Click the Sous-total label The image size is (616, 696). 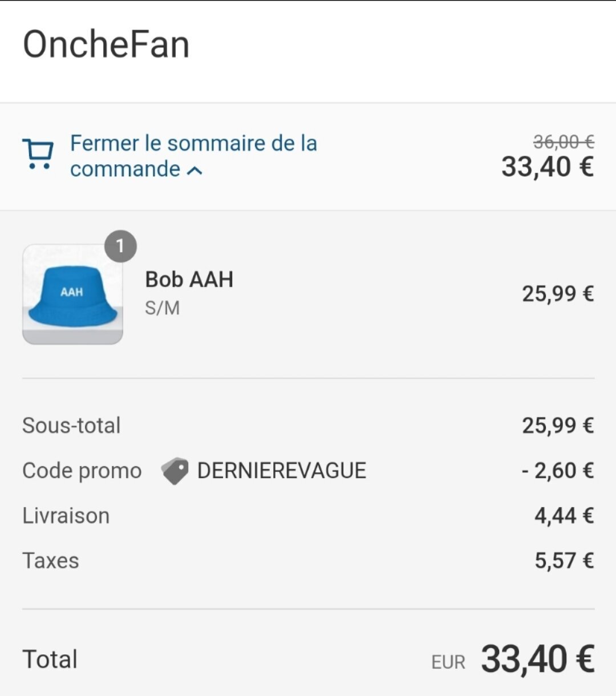[x=71, y=426]
